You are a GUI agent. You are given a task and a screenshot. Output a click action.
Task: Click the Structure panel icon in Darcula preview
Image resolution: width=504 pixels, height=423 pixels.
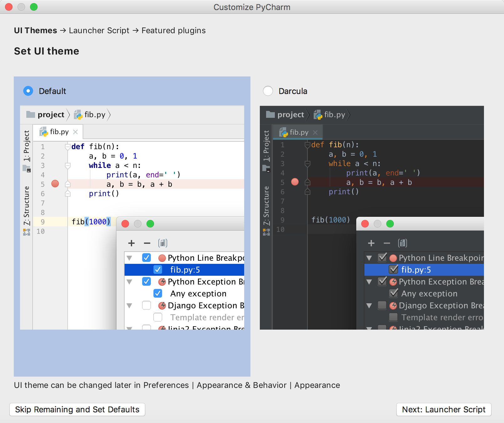pyautogui.click(x=266, y=232)
